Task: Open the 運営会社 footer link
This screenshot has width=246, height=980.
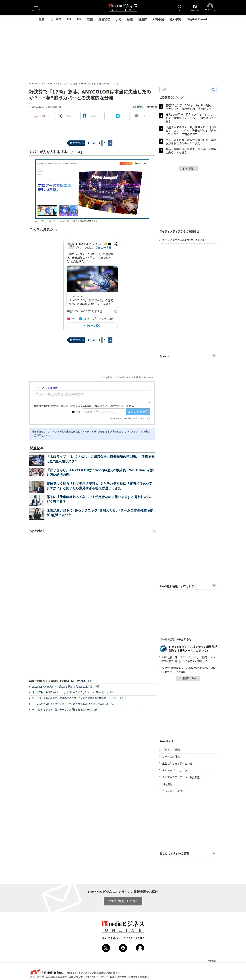Action: 121,977
